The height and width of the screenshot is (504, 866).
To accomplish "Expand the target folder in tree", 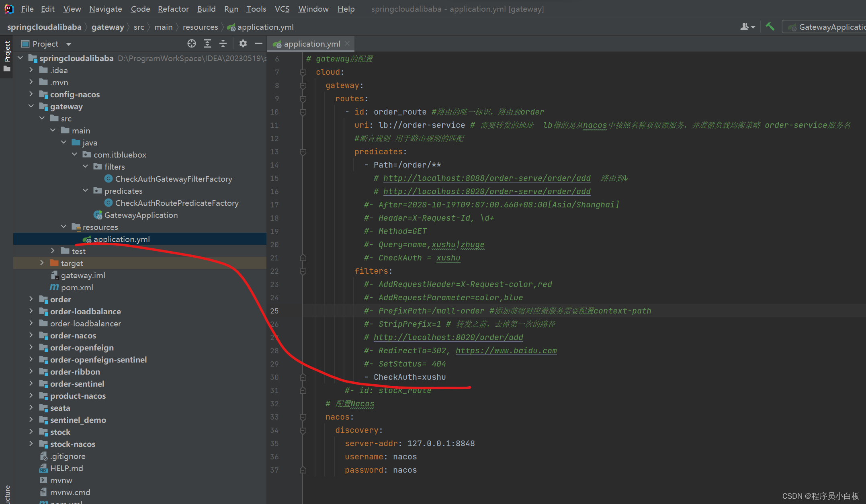I will point(42,263).
